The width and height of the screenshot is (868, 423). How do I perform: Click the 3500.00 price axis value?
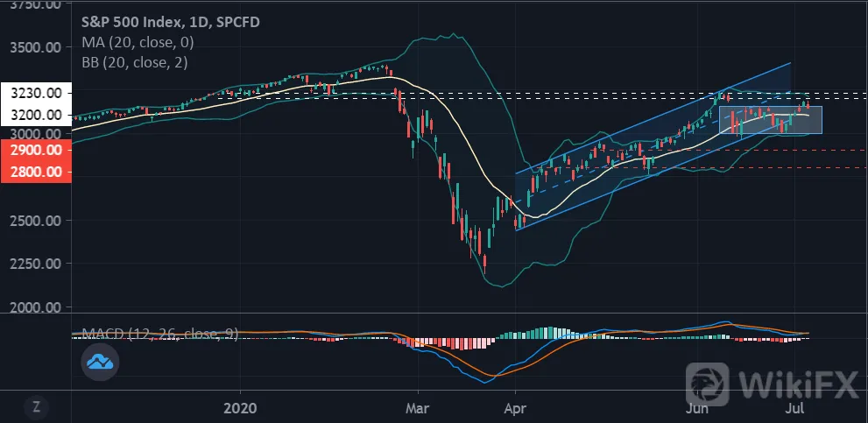[x=35, y=47]
